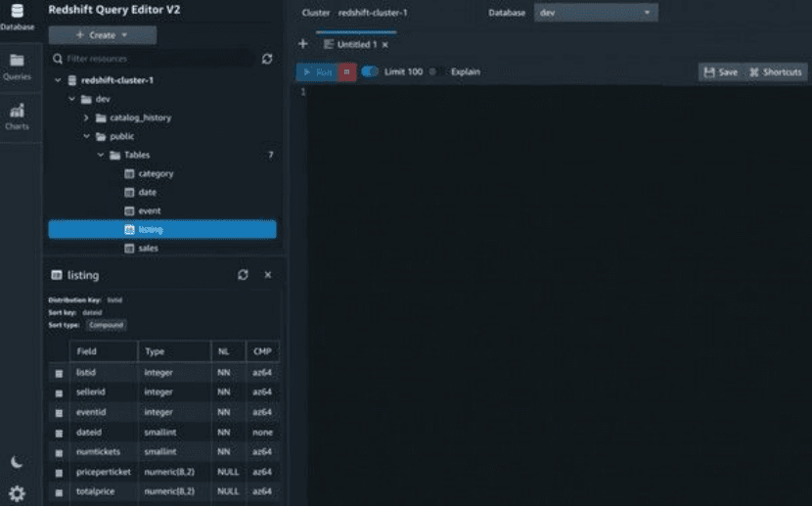The height and width of the screenshot is (507, 812).
Task: Save the query
Action: (721, 72)
